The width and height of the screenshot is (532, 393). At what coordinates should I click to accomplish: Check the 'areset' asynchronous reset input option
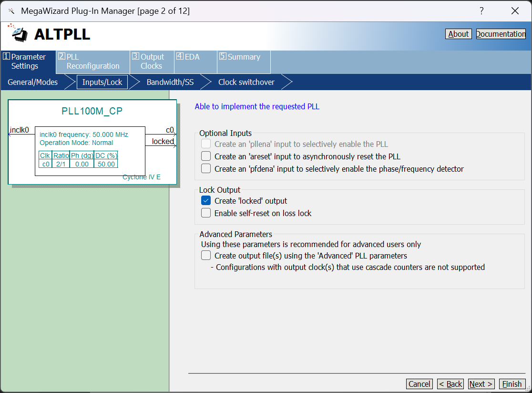pyautogui.click(x=206, y=156)
